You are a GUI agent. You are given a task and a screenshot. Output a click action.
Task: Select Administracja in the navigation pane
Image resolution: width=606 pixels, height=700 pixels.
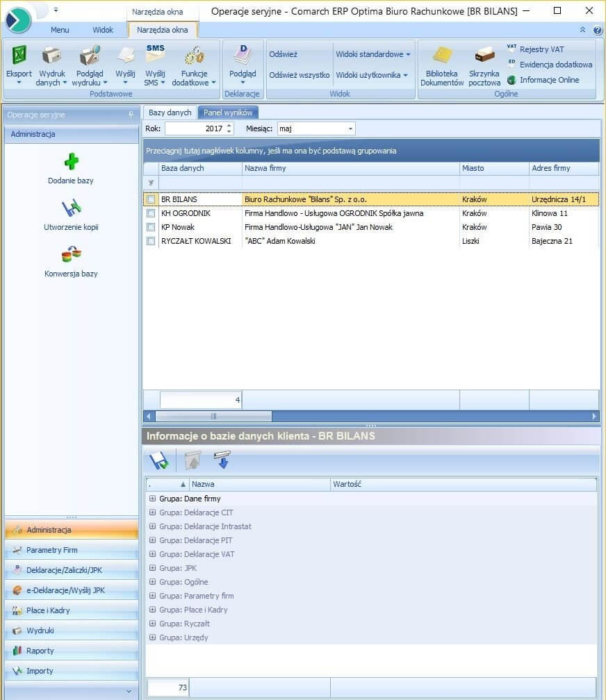tap(72, 530)
